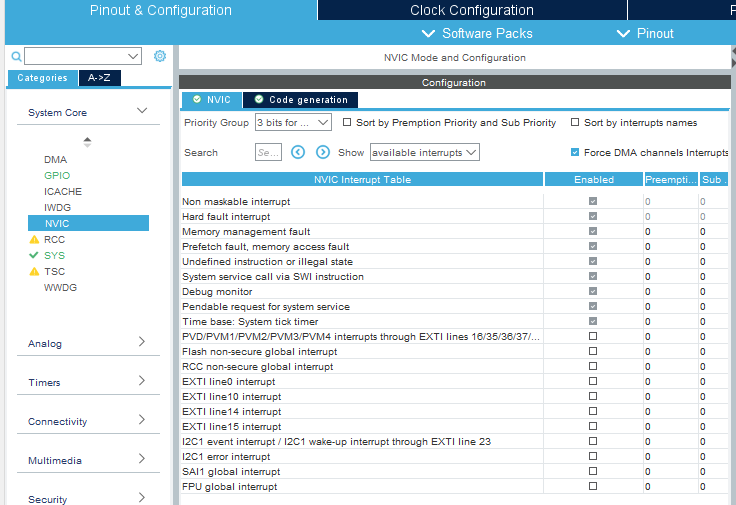
Task: Select RCC in System Core list
Action: point(54,239)
